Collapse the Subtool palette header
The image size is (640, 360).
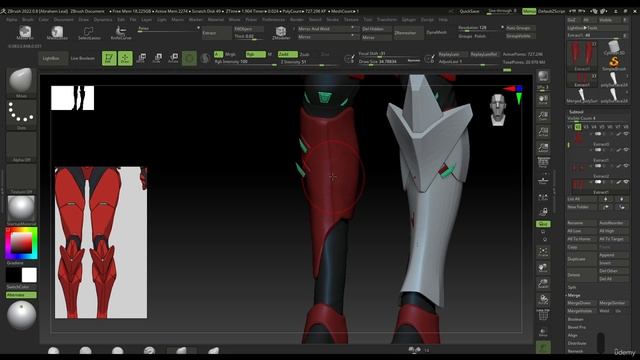click(576, 112)
